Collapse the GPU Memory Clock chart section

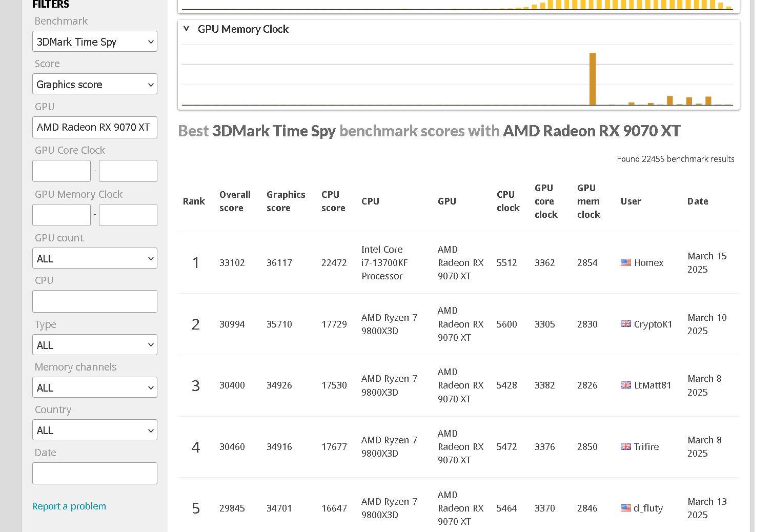pyautogui.click(x=187, y=29)
